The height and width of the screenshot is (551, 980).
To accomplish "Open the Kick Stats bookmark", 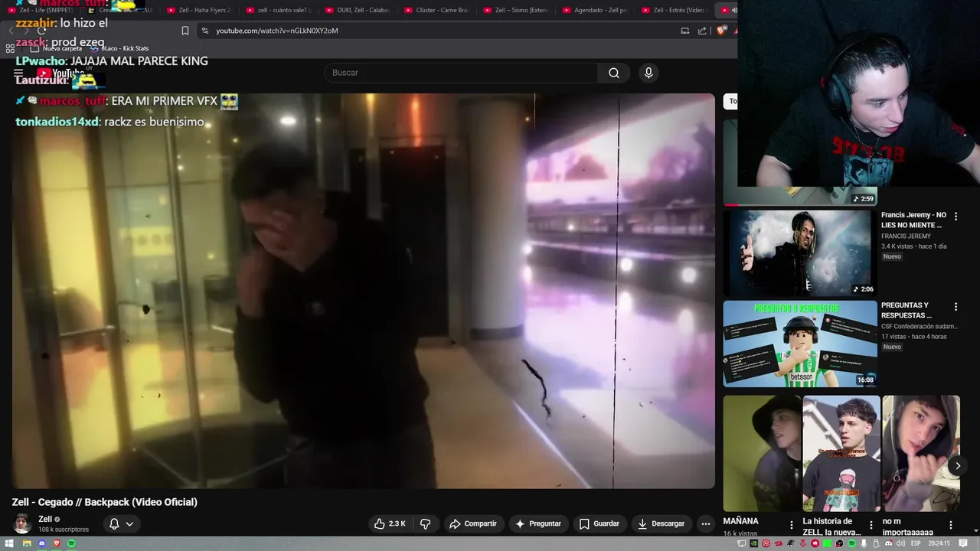I will click(x=119, y=48).
